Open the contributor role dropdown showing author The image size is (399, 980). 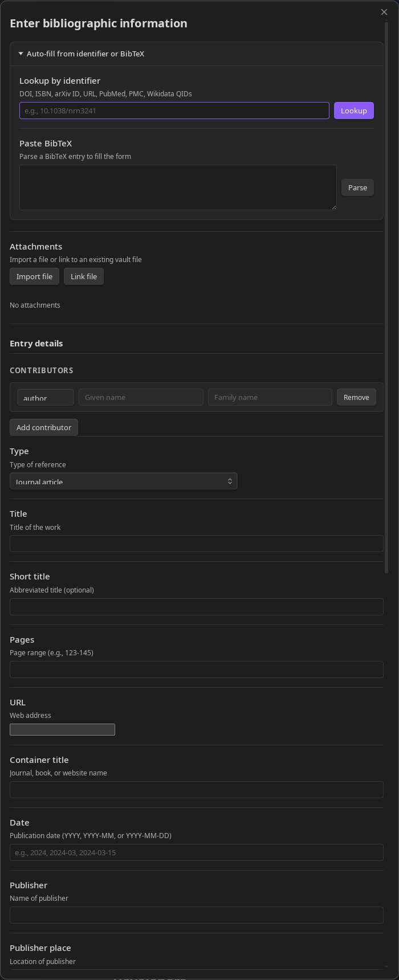tap(45, 397)
